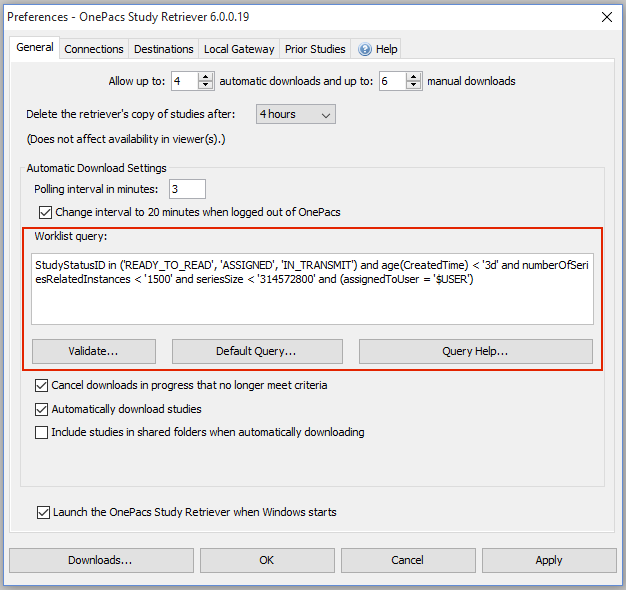Toggle launch Retriever when Windows starts
626x590 pixels.
43,512
